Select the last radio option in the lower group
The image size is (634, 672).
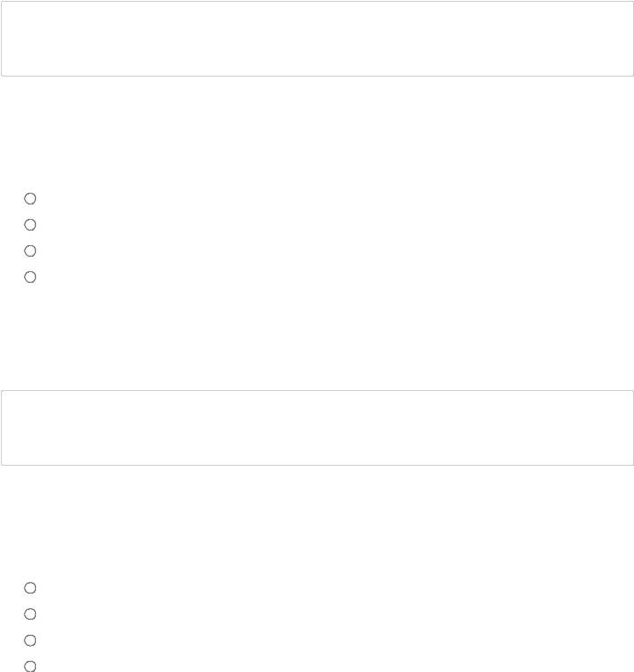pos(30,667)
